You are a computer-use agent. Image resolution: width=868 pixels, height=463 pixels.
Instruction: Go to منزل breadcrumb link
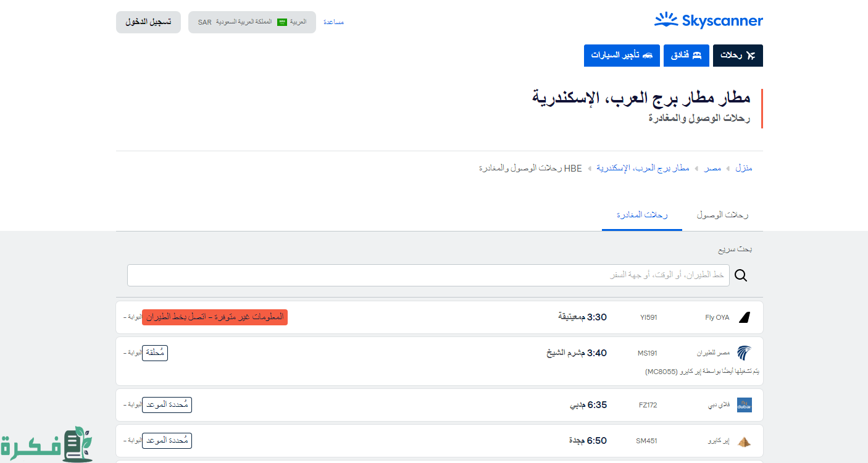(743, 168)
